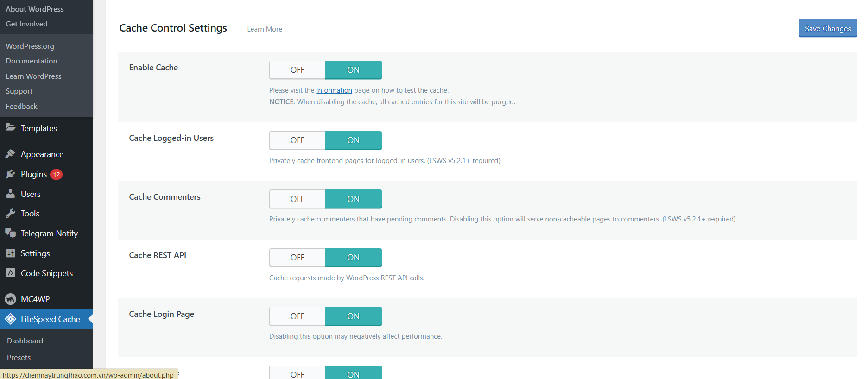Open Documentation menu item
The height and width of the screenshot is (379, 868).
(x=32, y=61)
